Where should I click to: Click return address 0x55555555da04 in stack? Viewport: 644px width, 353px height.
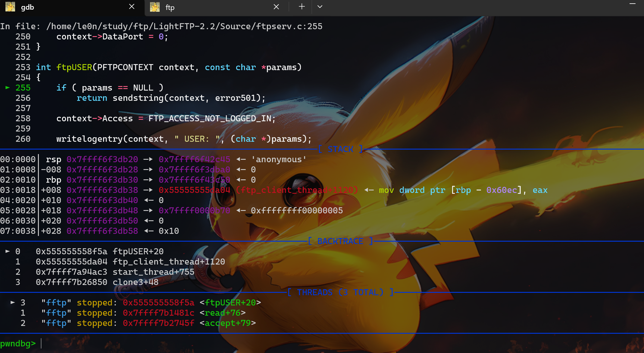click(x=194, y=190)
